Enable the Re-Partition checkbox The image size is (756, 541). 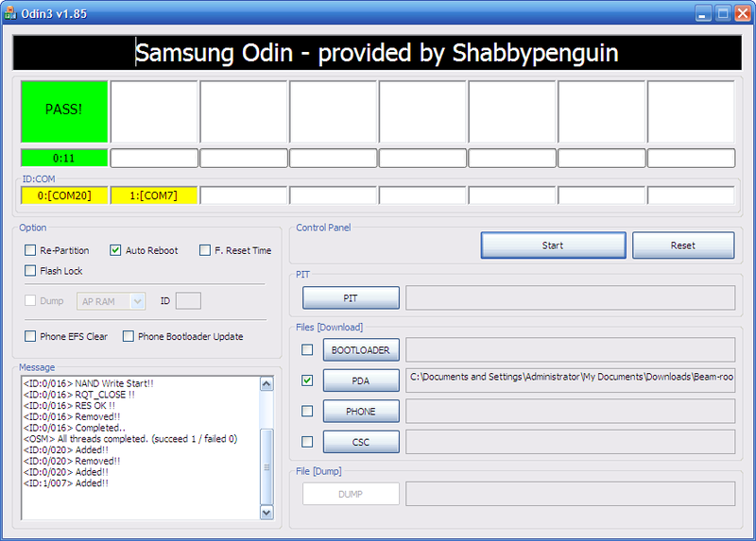30,250
